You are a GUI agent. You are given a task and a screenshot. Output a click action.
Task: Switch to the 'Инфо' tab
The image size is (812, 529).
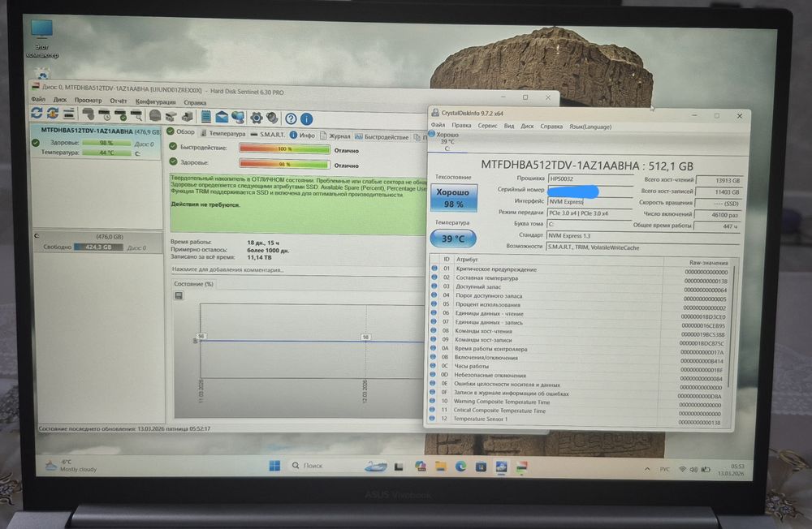pos(302,135)
